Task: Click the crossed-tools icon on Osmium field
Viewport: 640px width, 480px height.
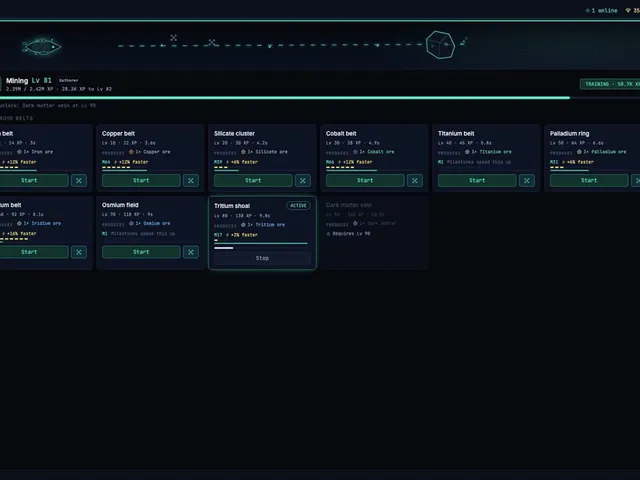Action: [191, 252]
